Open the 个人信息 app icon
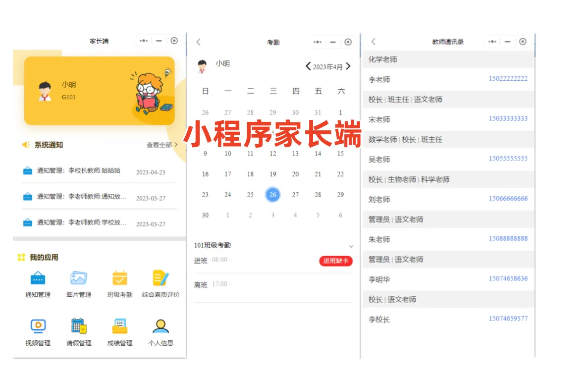588x379 pixels. tap(160, 326)
